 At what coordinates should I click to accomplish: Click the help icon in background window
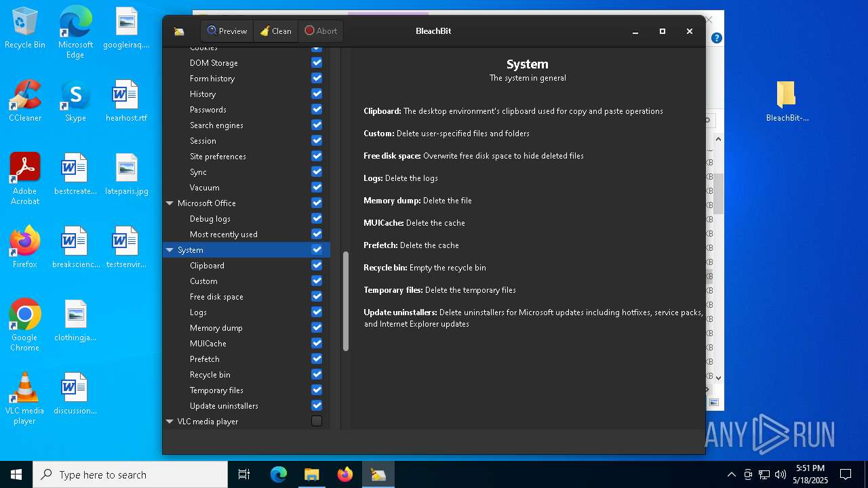pyautogui.click(x=716, y=38)
